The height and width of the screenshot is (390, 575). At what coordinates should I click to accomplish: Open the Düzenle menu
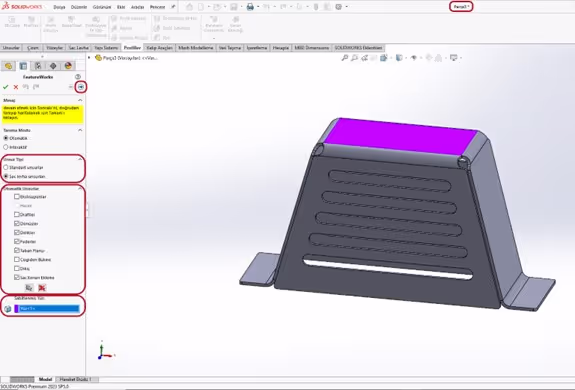[x=79, y=7]
